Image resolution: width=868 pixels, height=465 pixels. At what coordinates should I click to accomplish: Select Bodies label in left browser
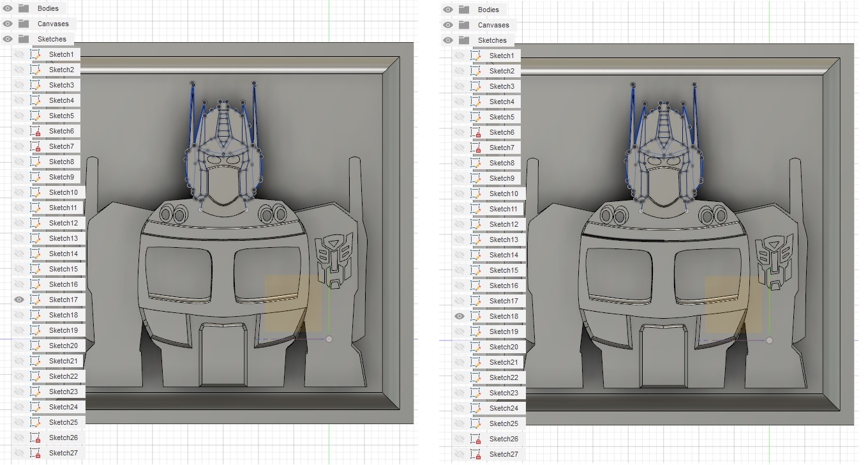point(48,8)
